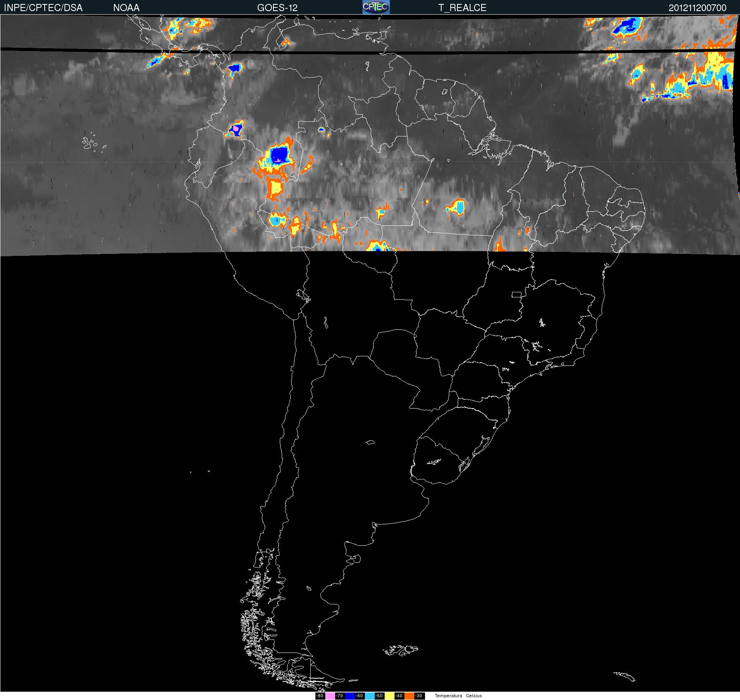
Task: Click the INPE/CPTEC/DSA header text
Action: (43, 8)
